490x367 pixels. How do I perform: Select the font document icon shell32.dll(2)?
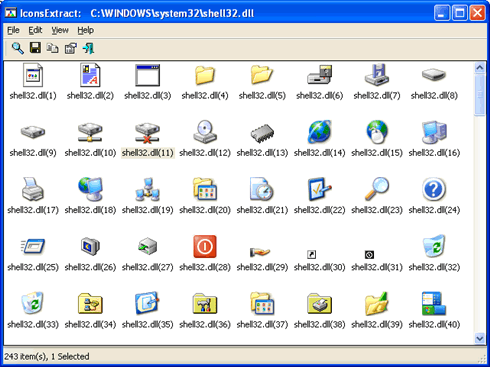click(x=90, y=75)
